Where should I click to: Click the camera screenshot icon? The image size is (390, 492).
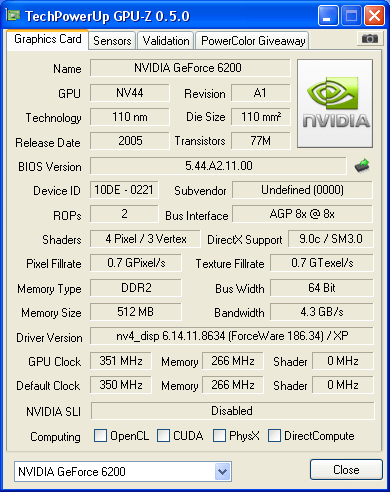(x=369, y=39)
